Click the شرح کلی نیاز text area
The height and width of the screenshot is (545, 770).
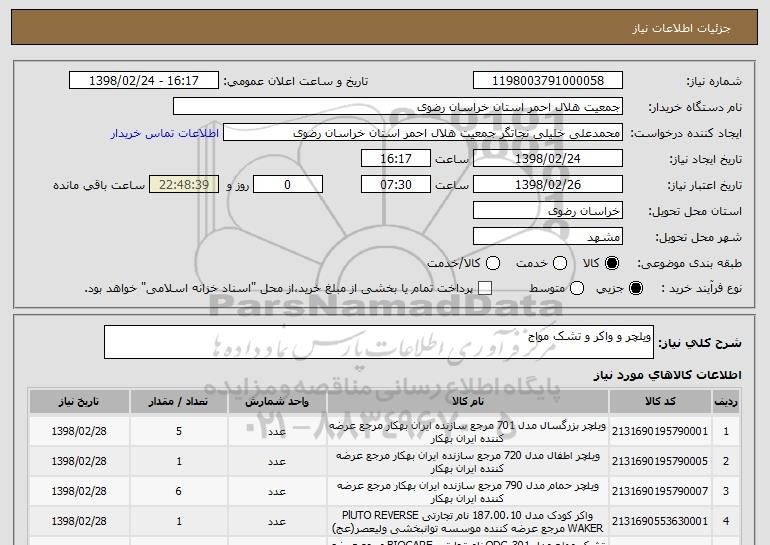(x=379, y=342)
